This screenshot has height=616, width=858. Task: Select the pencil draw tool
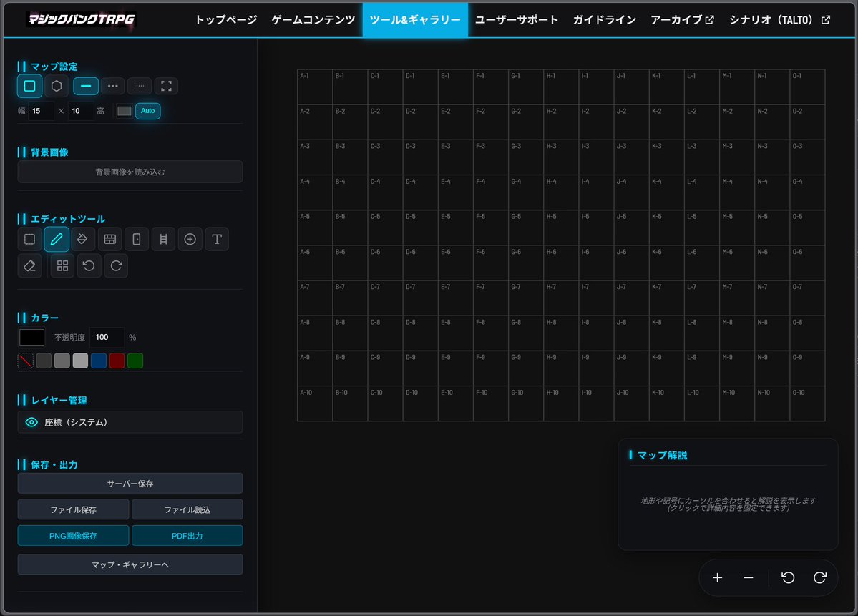(57, 239)
